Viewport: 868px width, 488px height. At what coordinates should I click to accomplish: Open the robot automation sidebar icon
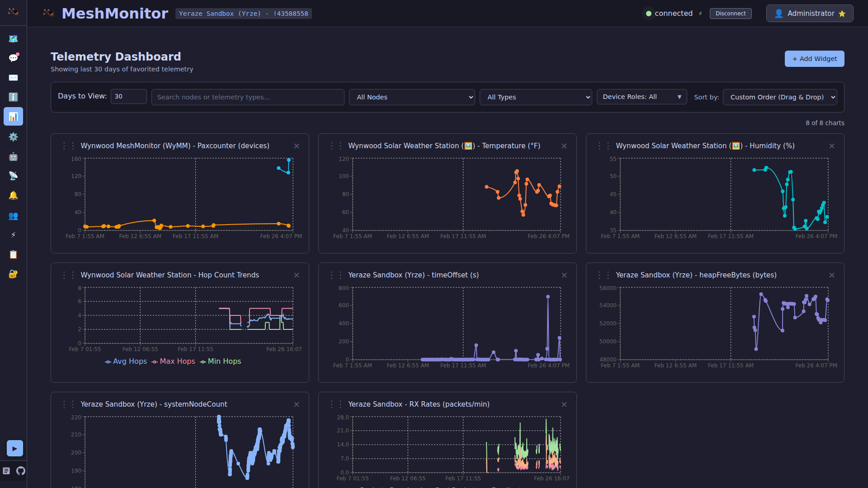13,156
